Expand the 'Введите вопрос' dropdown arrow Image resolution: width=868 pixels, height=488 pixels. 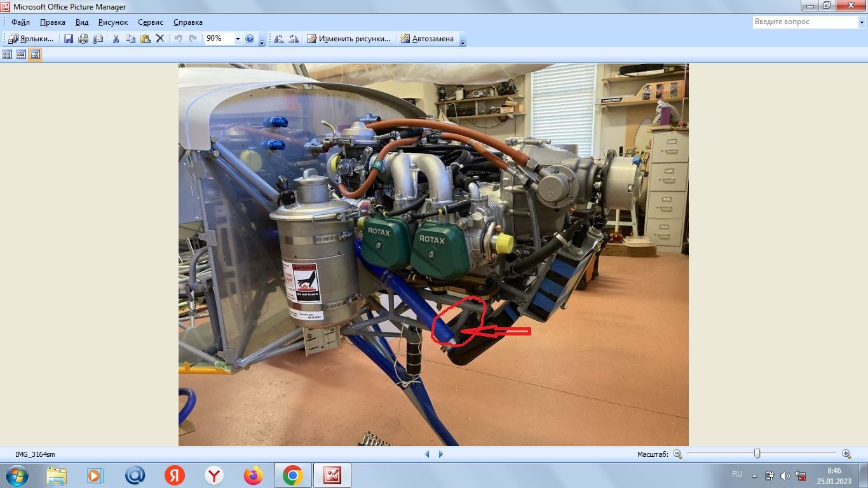click(x=861, y=22)
